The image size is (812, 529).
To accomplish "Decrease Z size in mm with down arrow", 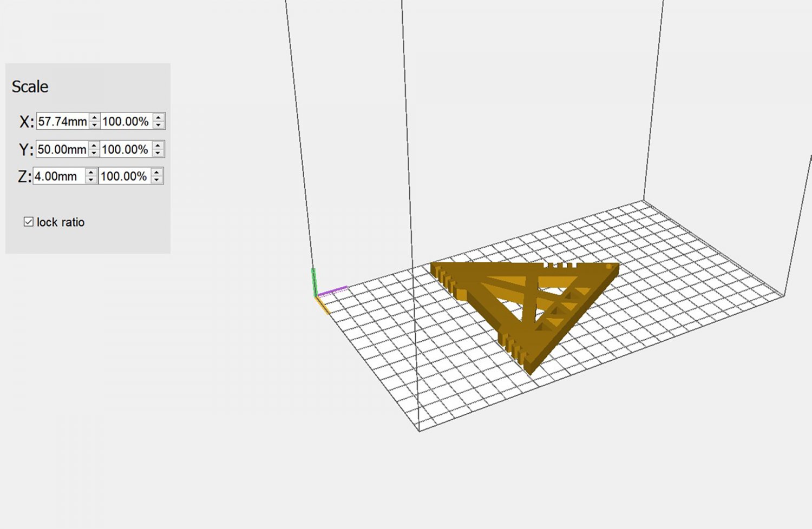I will pyautogui.click(x=91, y=180).
